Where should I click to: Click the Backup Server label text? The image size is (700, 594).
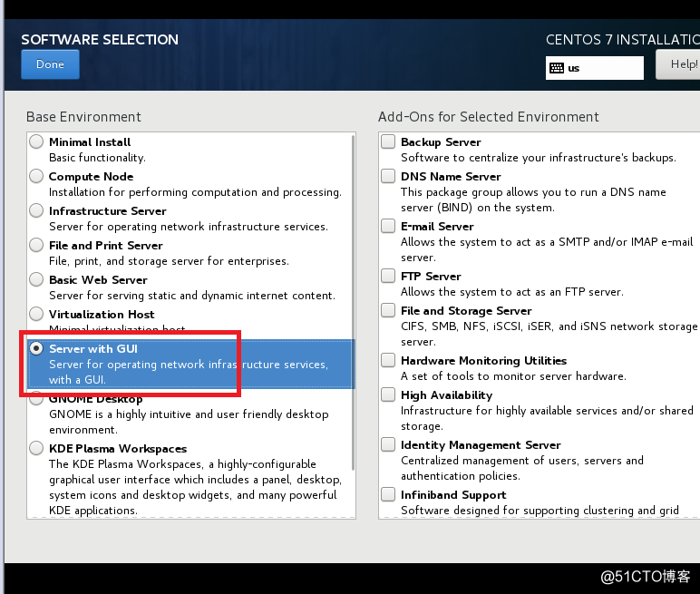(x=441, y=142)
